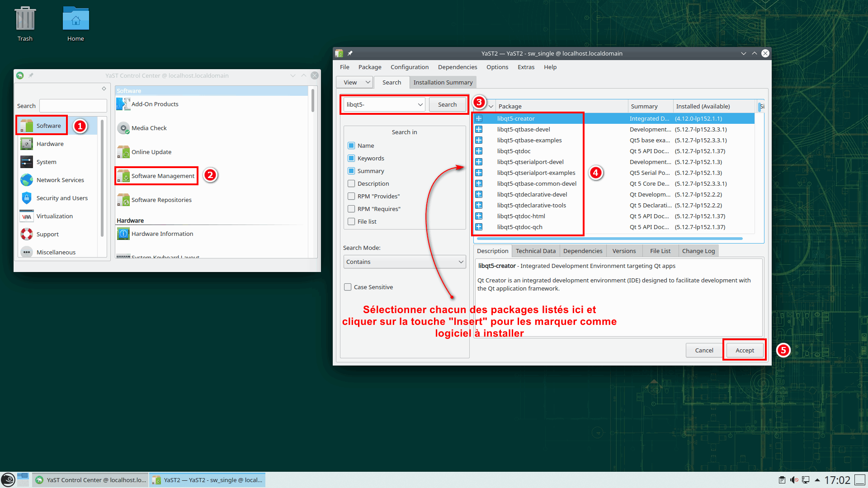This screenshot has width=868, height=488.
Task: Open Hardware Information module icon
Action: (x=123, y=234)
